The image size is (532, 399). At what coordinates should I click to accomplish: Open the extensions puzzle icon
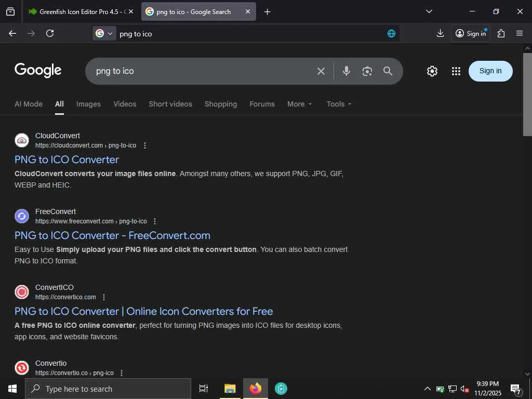click(x=501, y=33)
